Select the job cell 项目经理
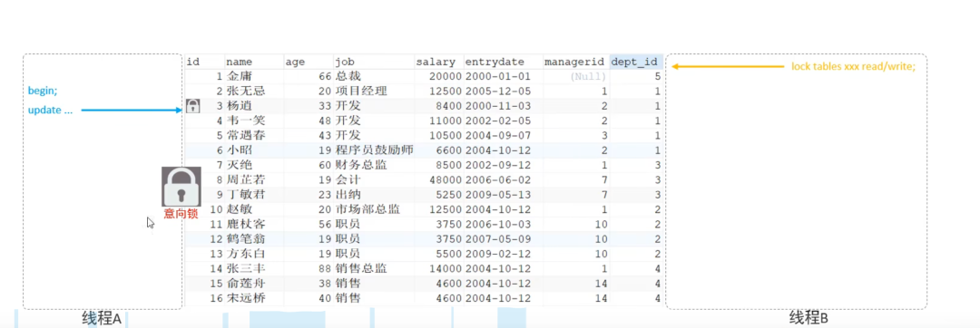 click(361, 91)
